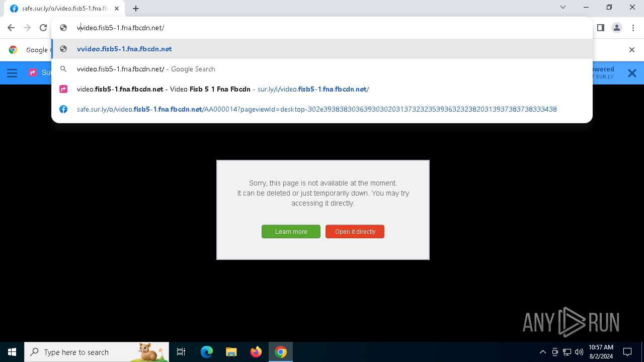This screenshot has width=644, height=362.
Task: Open the Sur.ly hamburger menu
Action: pos(12,73)
